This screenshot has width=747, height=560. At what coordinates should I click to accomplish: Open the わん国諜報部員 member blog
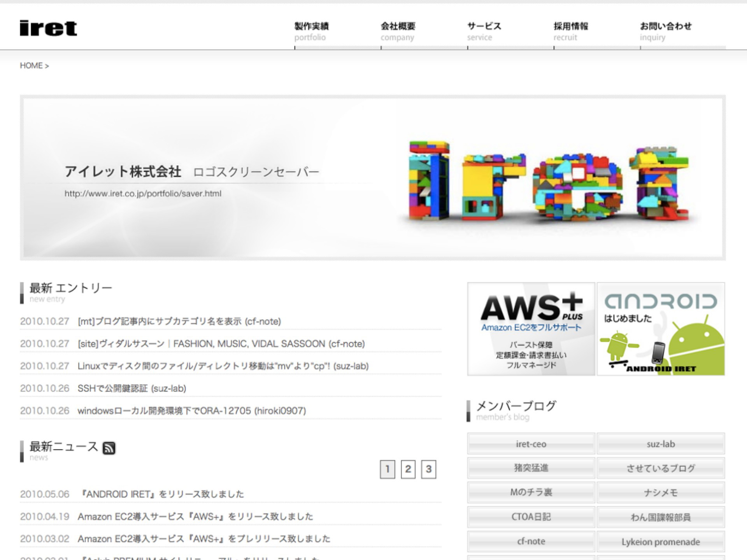coord(661,517)
